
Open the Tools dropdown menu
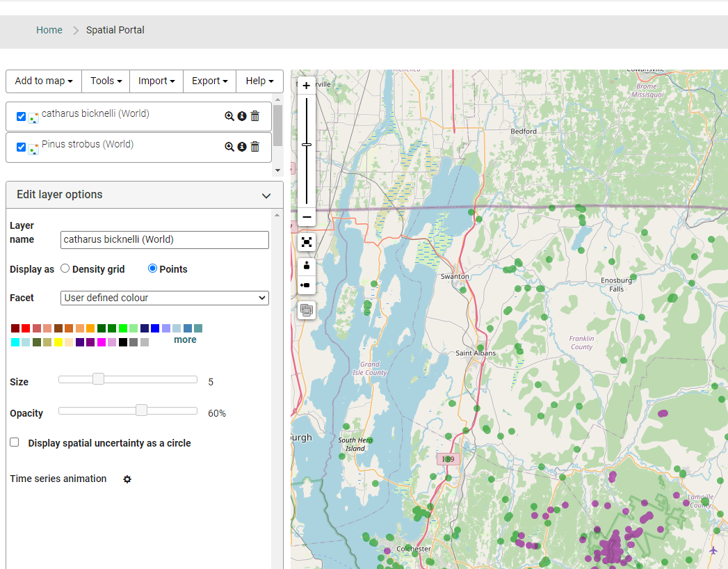coord(106,81)
